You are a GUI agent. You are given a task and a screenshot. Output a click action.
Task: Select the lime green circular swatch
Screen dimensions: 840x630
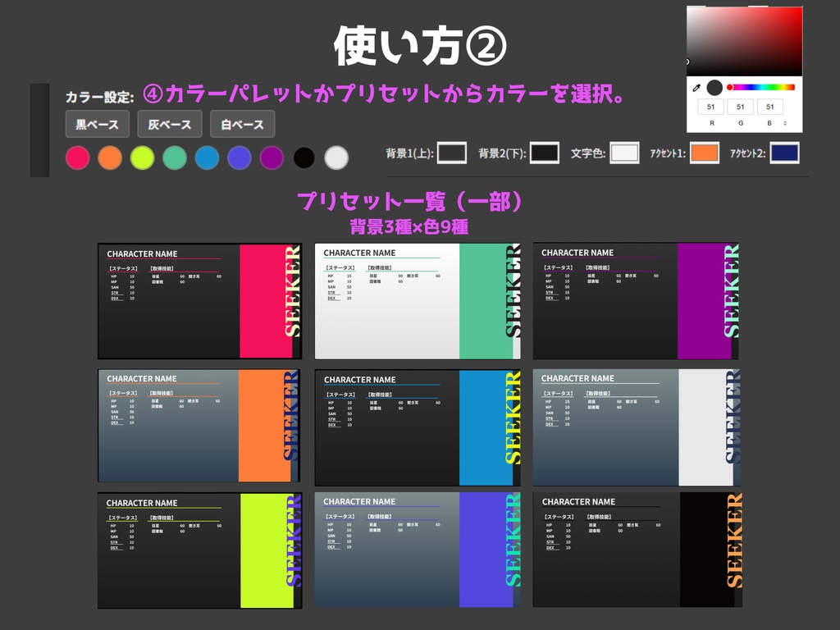142,157
